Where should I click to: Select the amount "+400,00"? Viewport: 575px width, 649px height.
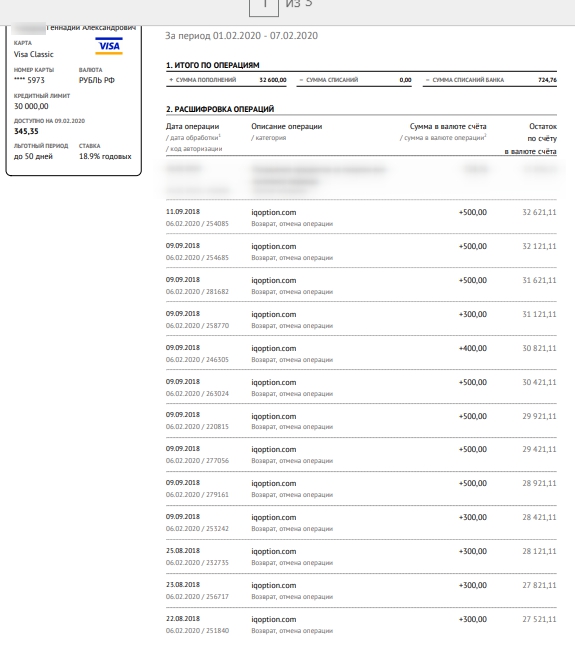pos(473,348)
